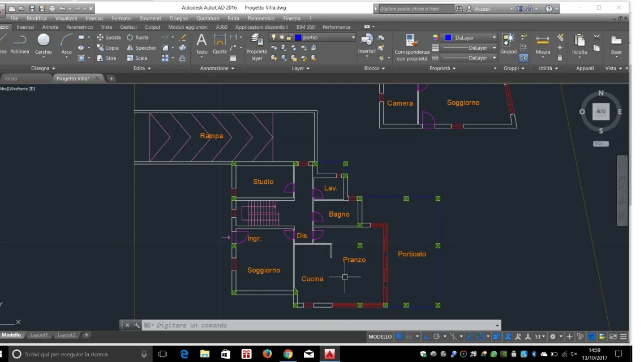Open annotation scale 1:1 dropdown
644x362 pixels.
click(x=540, y=337)
